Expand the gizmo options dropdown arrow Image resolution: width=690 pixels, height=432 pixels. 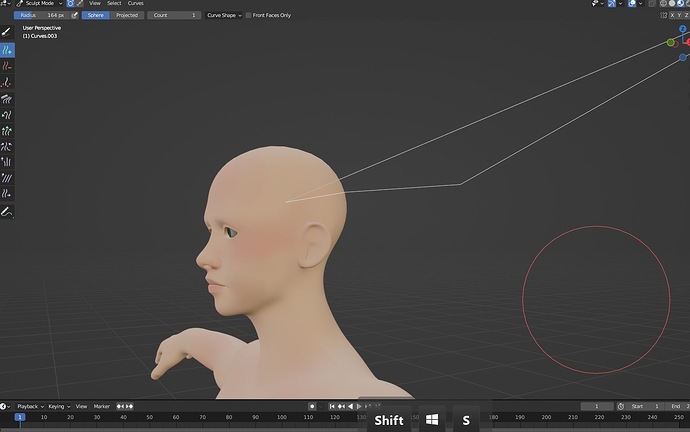pyautogui.click(x=620, y=4)
